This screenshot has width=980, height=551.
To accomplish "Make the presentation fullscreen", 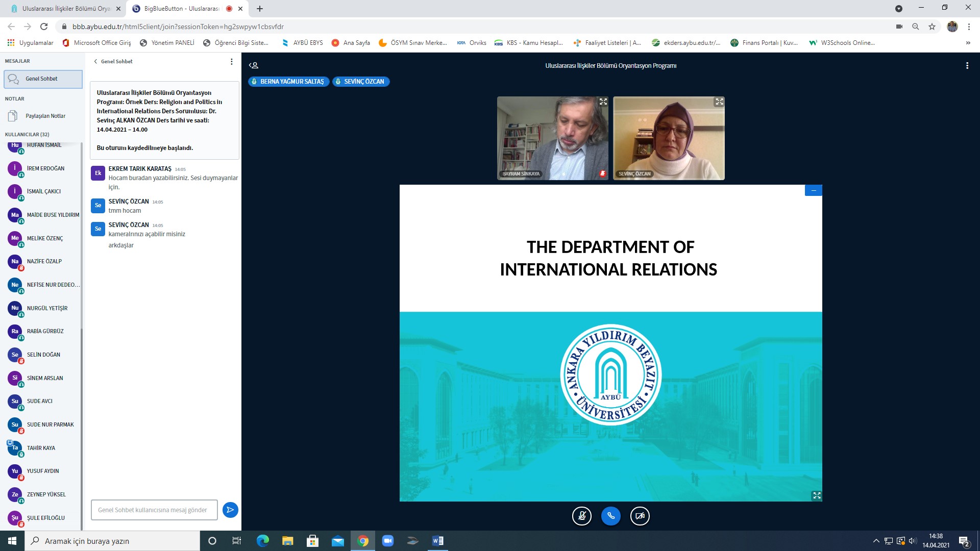I will (817, 495).
